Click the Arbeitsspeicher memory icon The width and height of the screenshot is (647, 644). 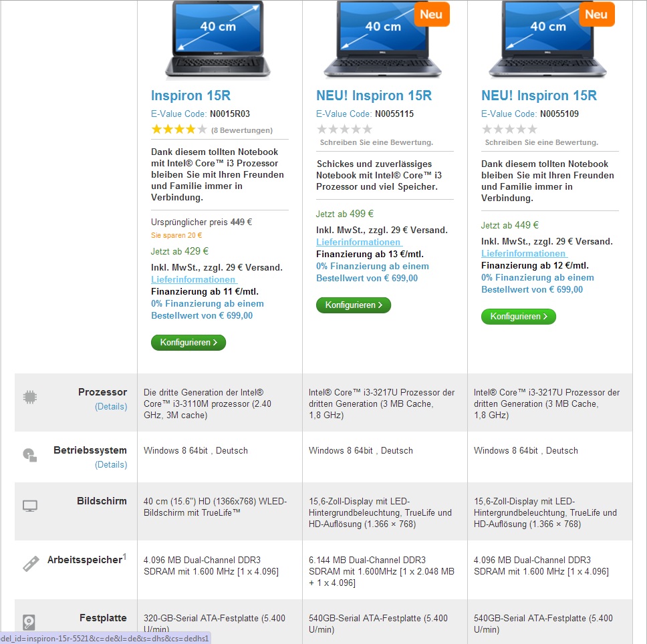[31, 564]
